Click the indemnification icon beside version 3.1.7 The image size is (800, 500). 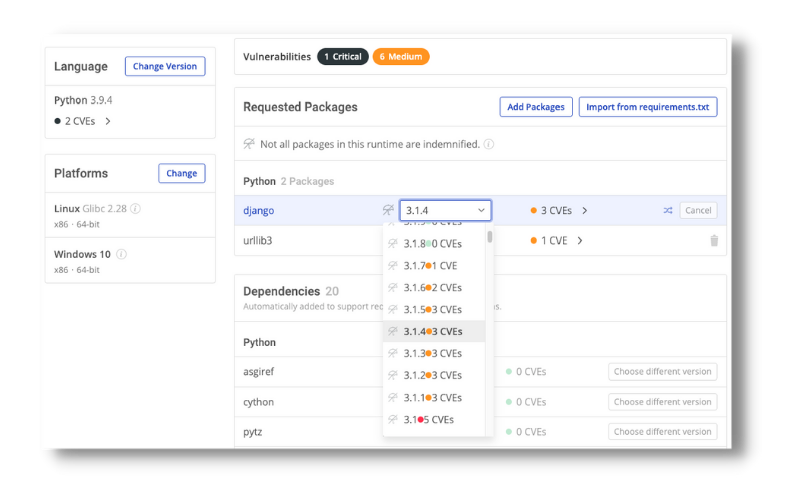point(392,266)
